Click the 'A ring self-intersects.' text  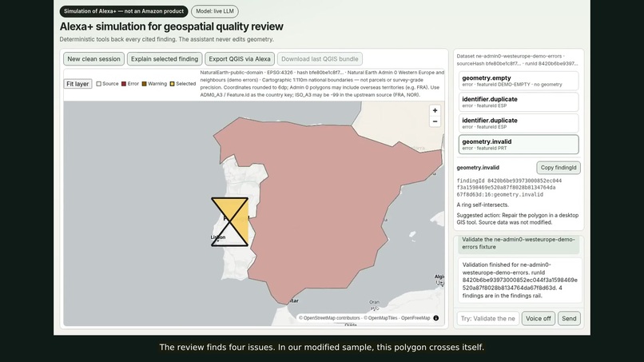483,205
